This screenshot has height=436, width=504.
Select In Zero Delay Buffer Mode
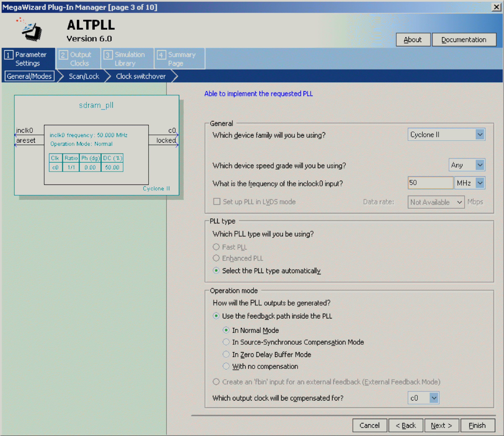coord(226,354)
